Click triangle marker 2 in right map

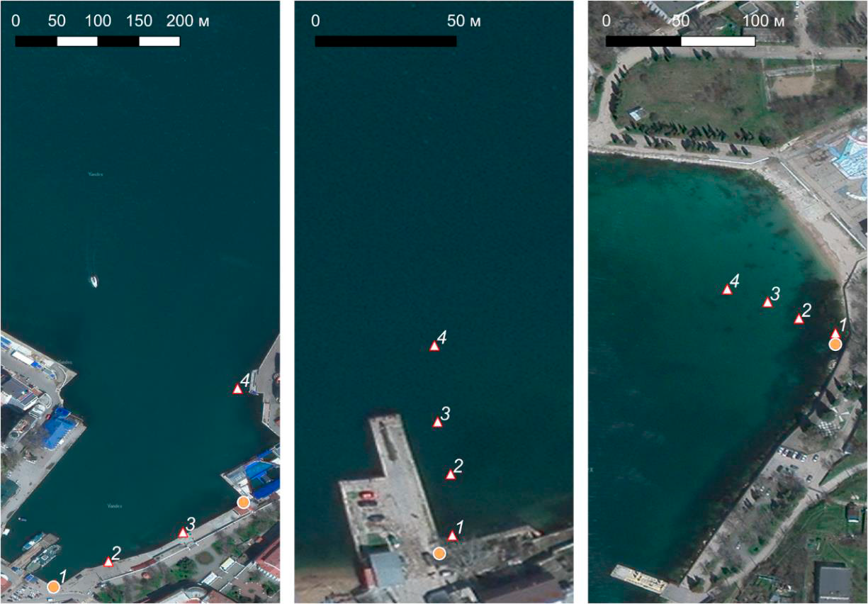[x=799, y=319]
